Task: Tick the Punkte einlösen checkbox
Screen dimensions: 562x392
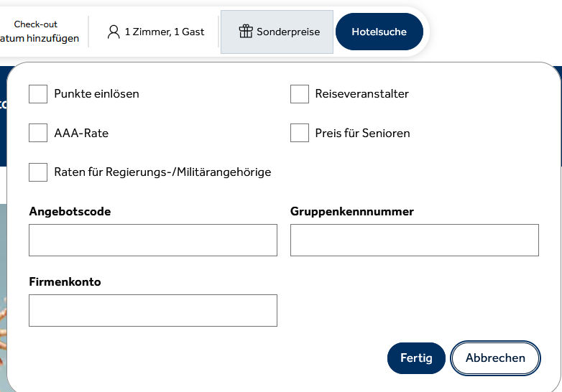Action: tap(38, 94)
